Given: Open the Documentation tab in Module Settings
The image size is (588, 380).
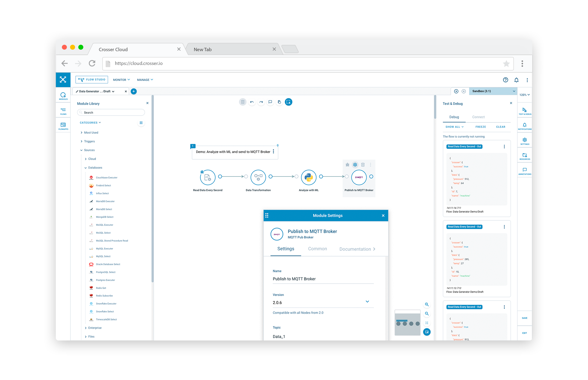Looking at the screenshot, I should coord(357,249).
